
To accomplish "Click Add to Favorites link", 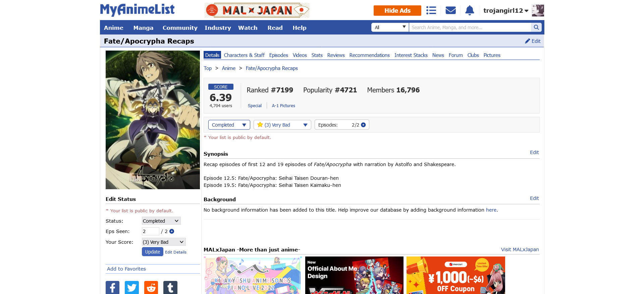I will pyautogui.click(x=126, y=269).
